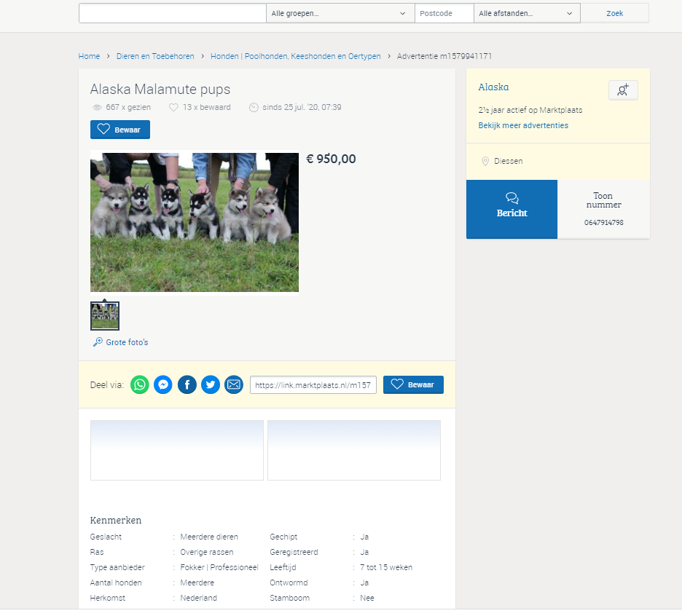Toggle Bewaar heart button under the title
This screenshot has height=616, width=682.
120,130
